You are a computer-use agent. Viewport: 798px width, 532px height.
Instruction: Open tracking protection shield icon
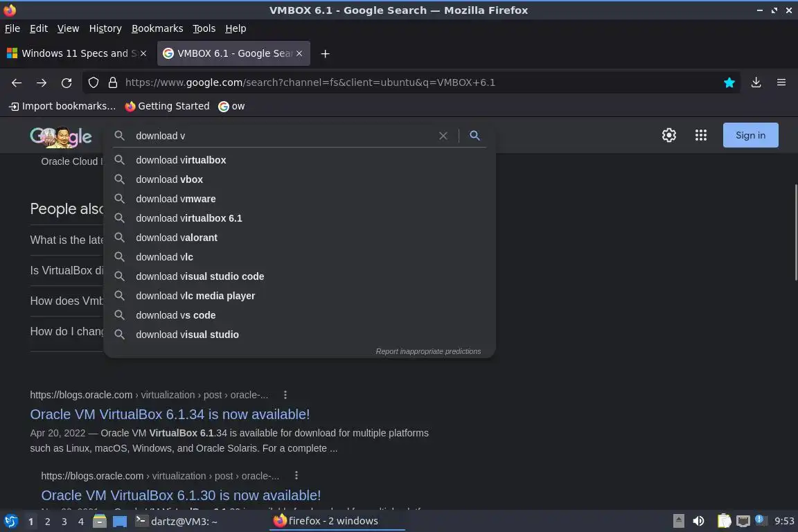93,82
